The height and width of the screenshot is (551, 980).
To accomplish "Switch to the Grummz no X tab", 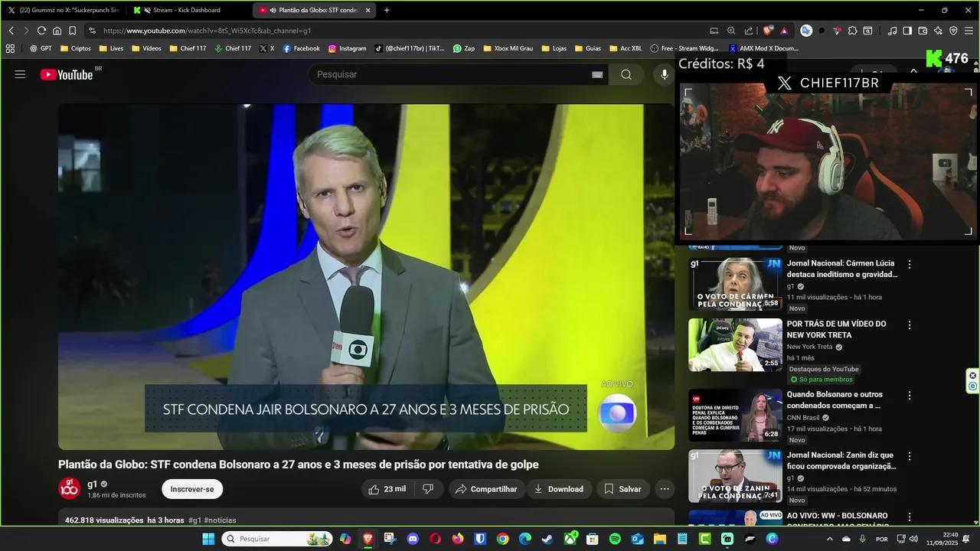I will pyautogui.click(x=63, y=10).
